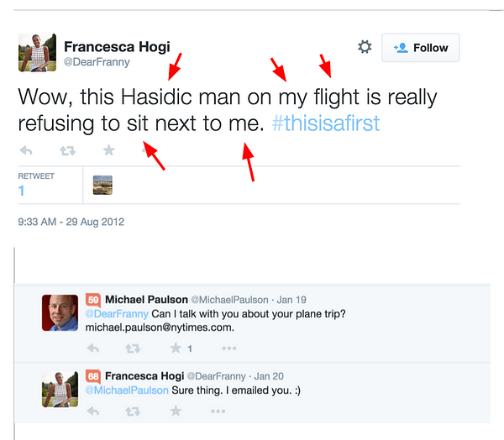
Task: Retweet the main Hasidic man tweet
Action: (x=67, y=150)
